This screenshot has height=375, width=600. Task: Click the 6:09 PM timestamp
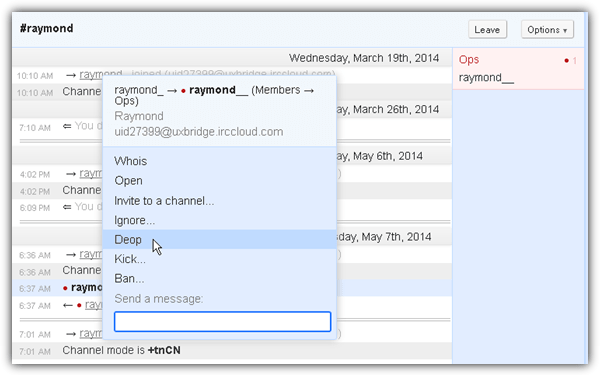coord(35,208)
